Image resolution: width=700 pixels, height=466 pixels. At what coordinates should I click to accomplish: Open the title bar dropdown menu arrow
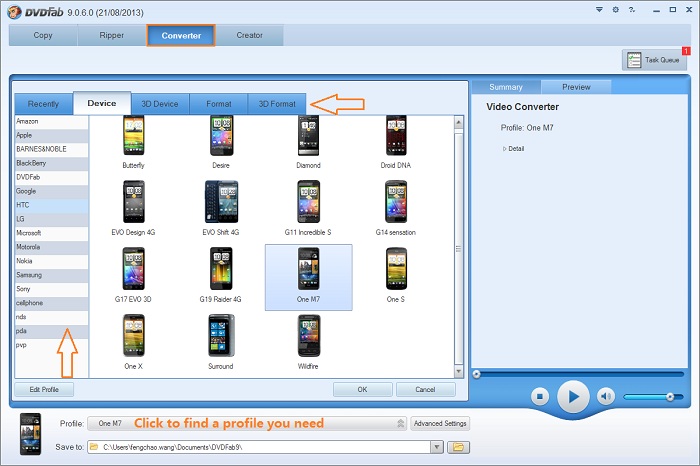click(600, 9)
